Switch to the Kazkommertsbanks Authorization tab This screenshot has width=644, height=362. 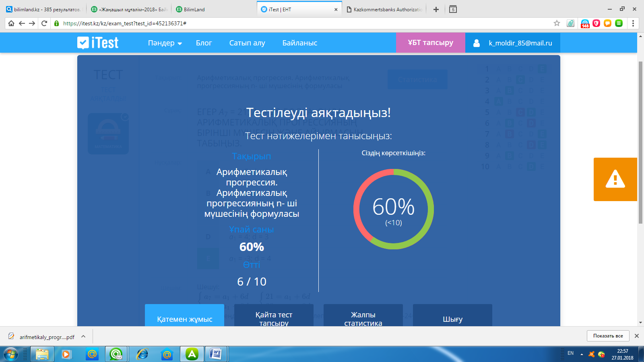click(x=385, y=9)
